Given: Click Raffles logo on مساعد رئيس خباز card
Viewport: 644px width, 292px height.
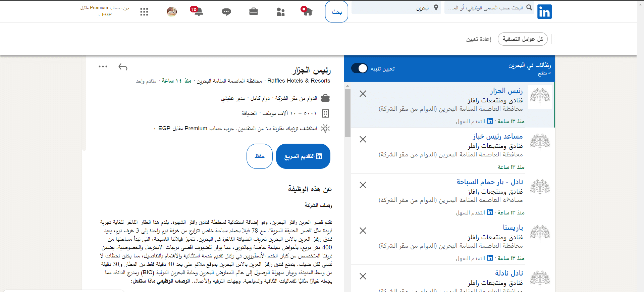Looking at the screenshot, I should click(540, 143).
